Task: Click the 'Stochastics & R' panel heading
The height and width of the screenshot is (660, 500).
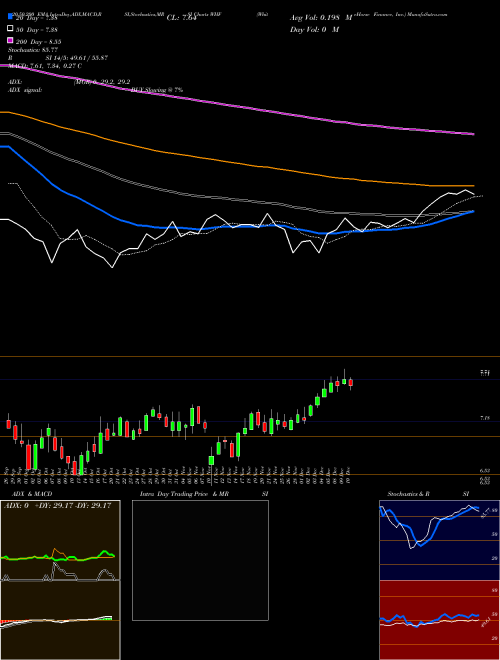Action: [408, 494]
